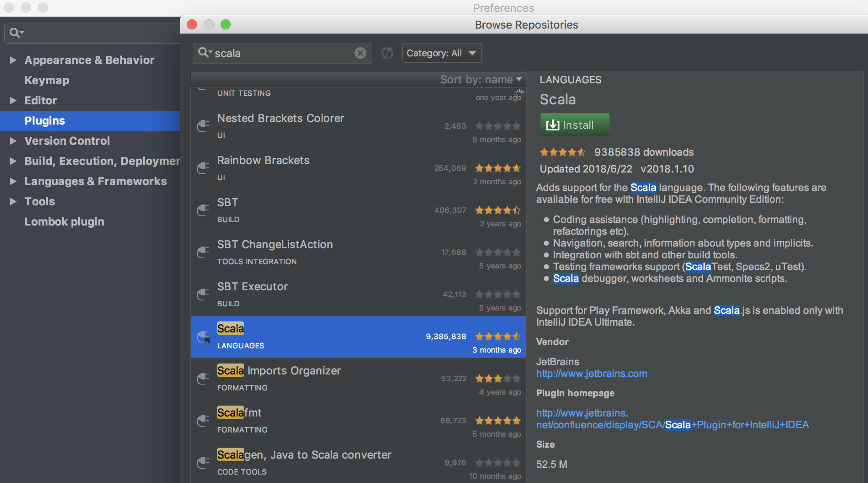The height and width of the screenshot is (483, 868).
Task: Click the version v2018.1.10 text
Action: coord(667,169)
